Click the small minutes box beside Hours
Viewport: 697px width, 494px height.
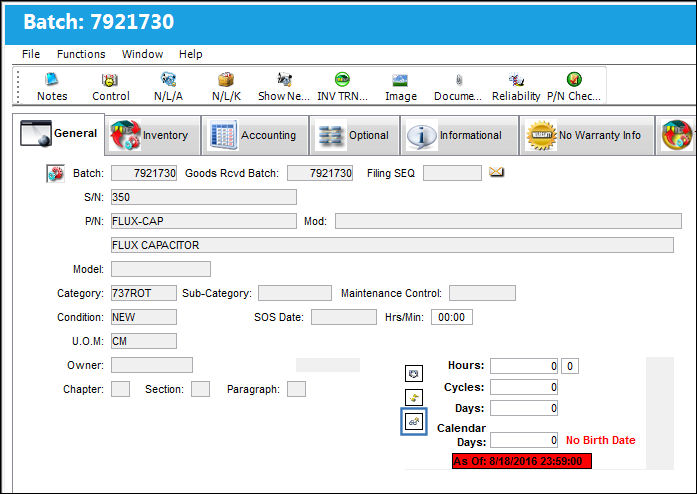point(570,366)
